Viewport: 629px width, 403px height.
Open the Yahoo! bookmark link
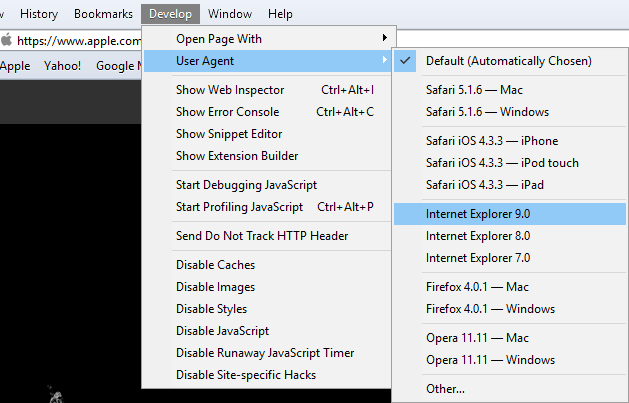tap(63, 66)
